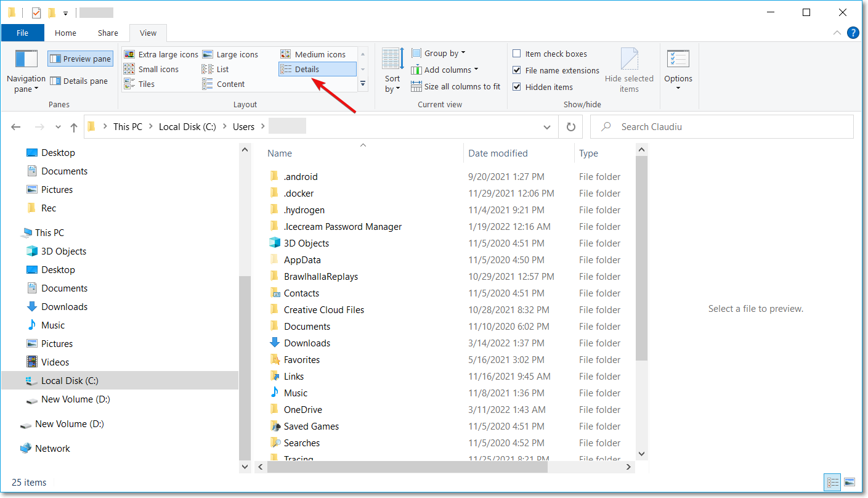
Task: Uncheck File name extensions
Action: [x=517, y=70]
